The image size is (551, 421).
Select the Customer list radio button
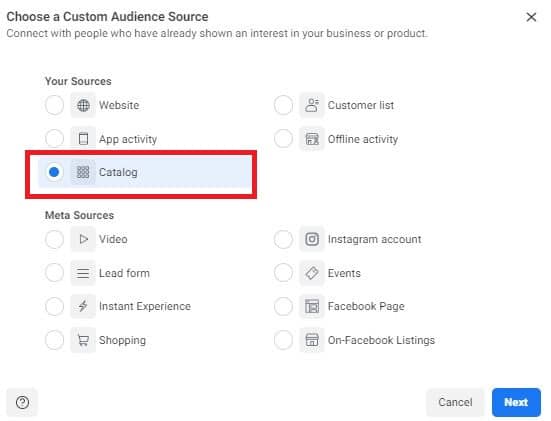283,105
